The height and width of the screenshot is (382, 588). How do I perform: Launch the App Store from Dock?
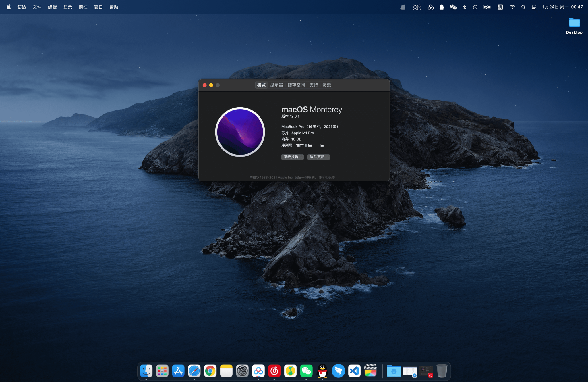pyautogui.click(x=178, y=371)
